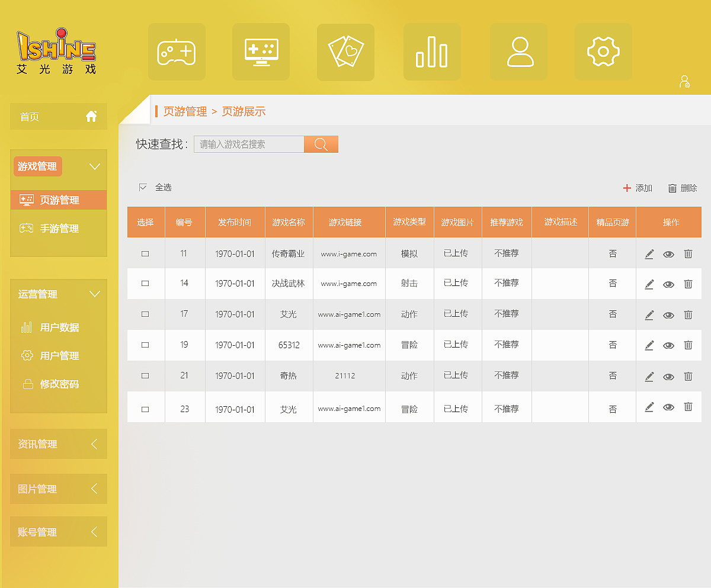
Task: Expand the 资讯管理 sidebar section
Action: pyautogui.click(x=58, y=444)
